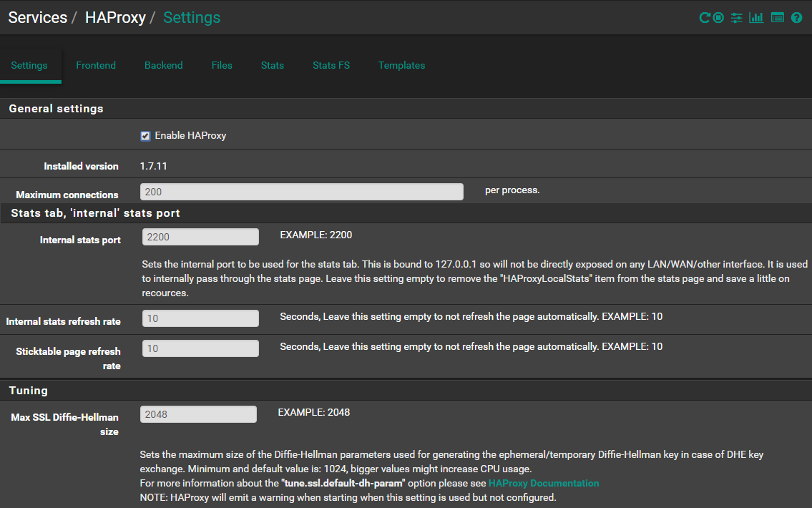Click the restart service icon
The width and height of the screenshot is (812, 508).
(705, 18)
